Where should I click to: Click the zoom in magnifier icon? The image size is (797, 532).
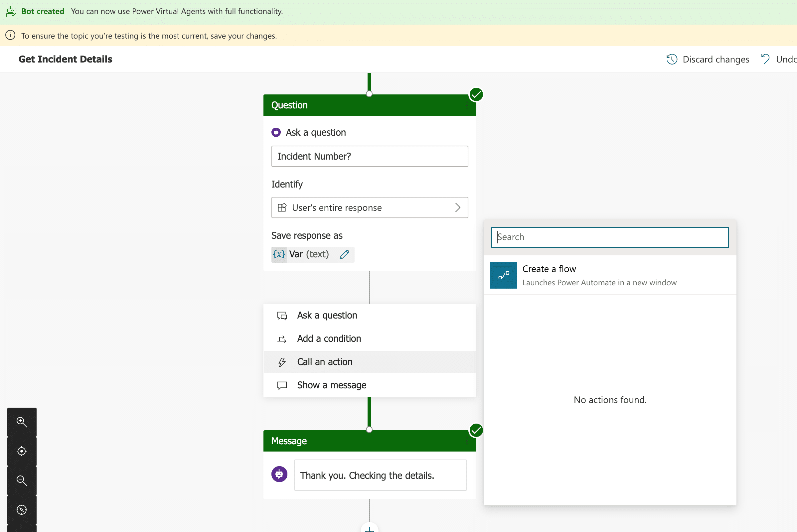pos(22,422)
